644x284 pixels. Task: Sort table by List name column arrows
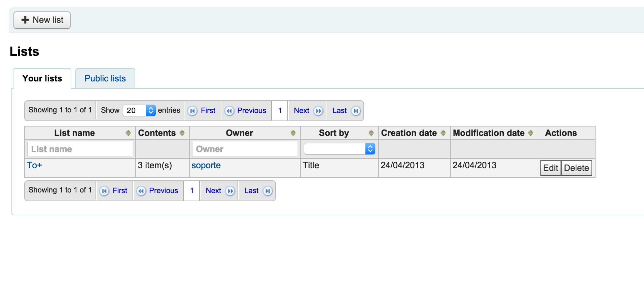point(128,133)
